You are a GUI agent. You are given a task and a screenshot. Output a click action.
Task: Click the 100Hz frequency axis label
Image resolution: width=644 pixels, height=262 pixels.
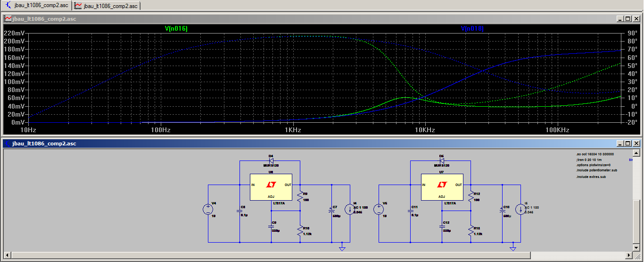pos(160,130)
